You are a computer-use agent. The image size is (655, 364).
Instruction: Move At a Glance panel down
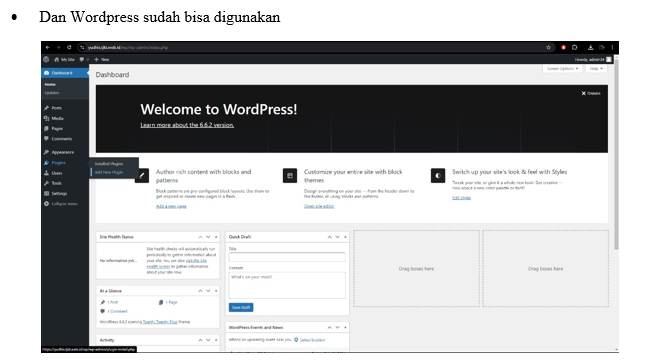point(208,291)
